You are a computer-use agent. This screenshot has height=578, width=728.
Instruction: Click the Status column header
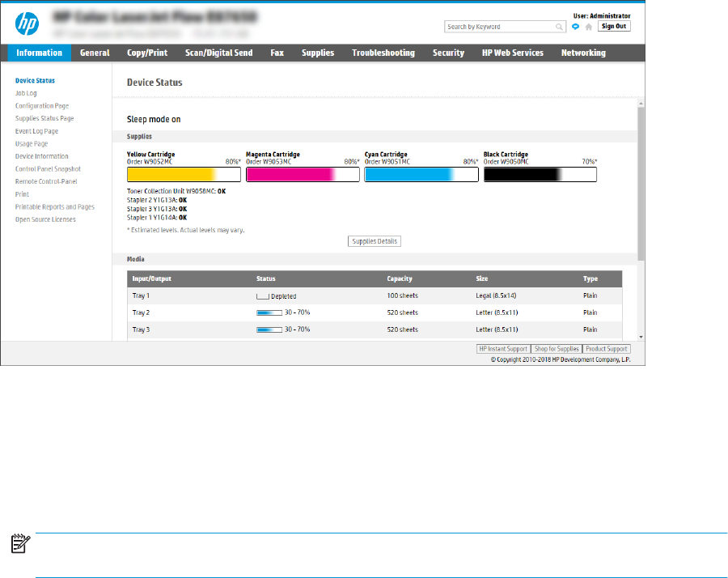tap(266, 278)
